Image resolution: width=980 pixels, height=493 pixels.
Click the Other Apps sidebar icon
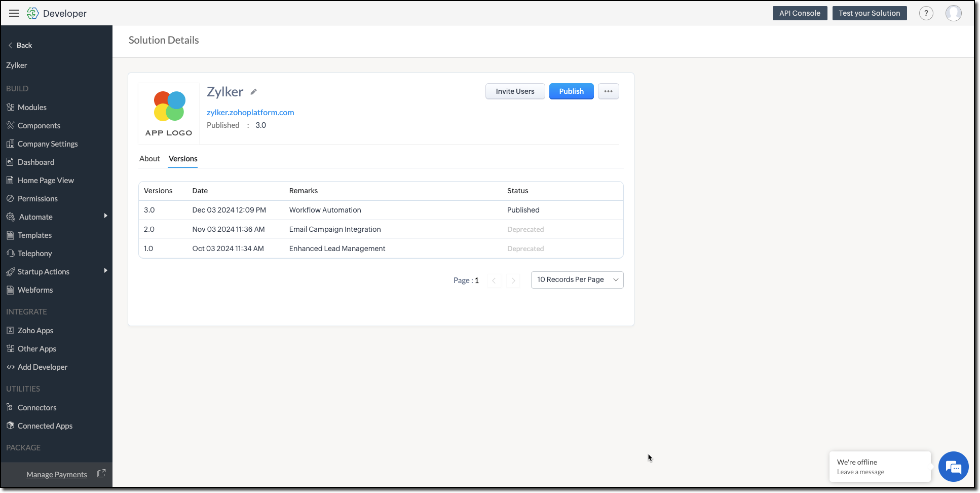10,348
